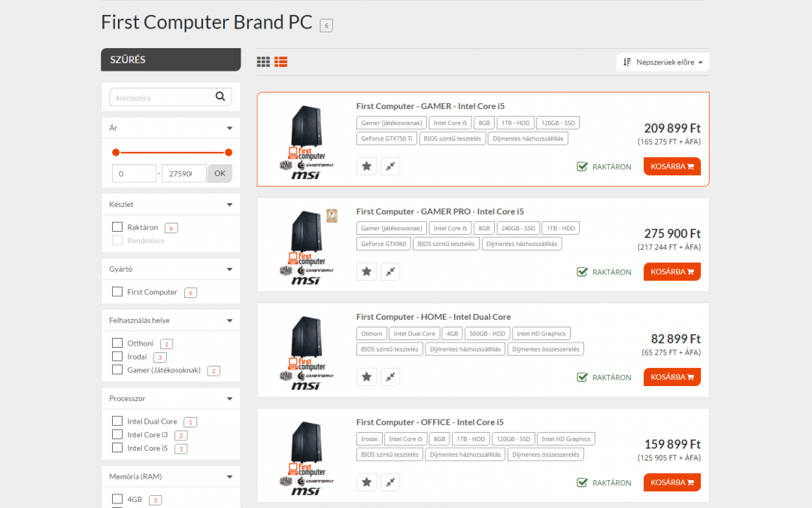
Task: Open First Computer - GAMER - Intel Core i5
Action: coord(430,106)
